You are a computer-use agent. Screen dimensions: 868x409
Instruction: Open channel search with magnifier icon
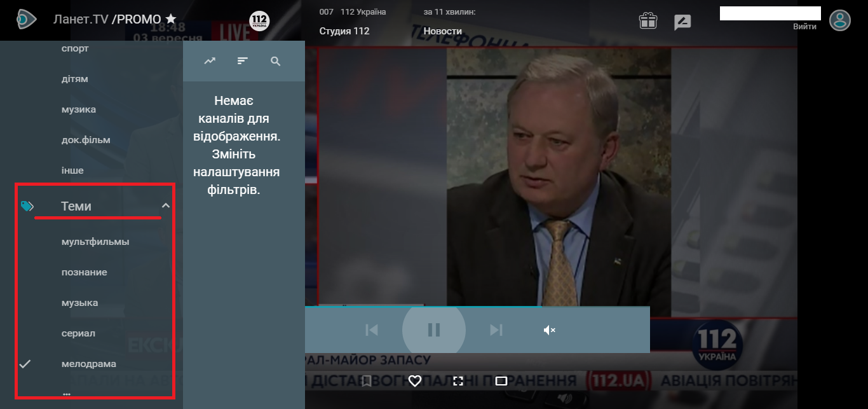(276, 61)
